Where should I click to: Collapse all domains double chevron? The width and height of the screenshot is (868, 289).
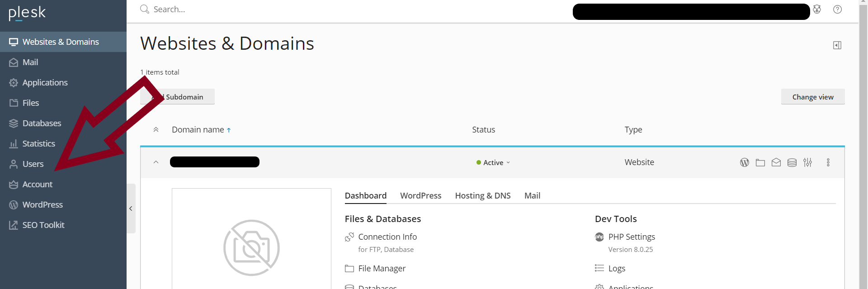(x=156, y=130)
